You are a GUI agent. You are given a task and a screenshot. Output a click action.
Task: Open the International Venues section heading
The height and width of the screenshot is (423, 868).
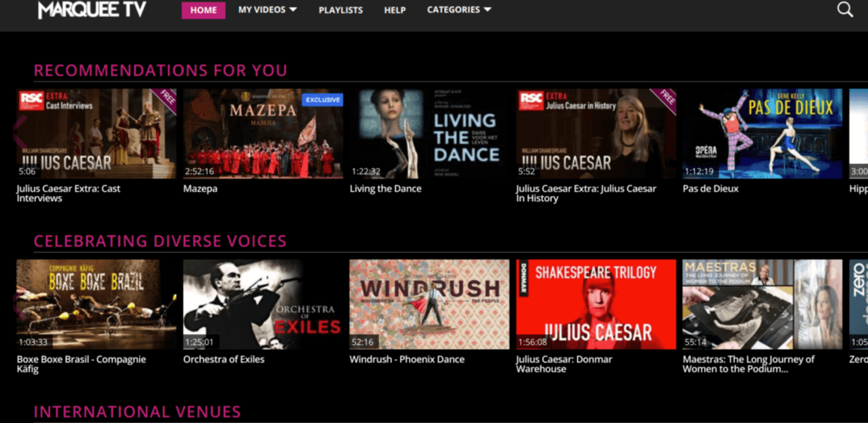click(x=138, y=412)
